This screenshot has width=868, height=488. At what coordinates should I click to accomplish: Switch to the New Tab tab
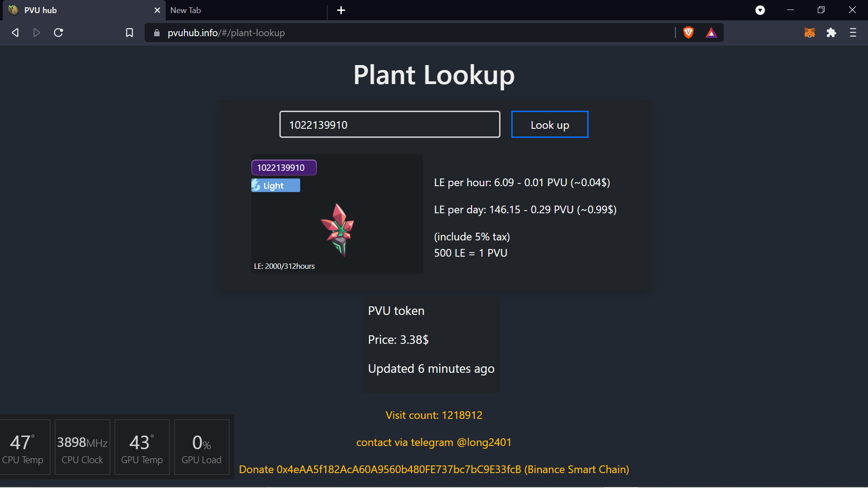[246, 10]
